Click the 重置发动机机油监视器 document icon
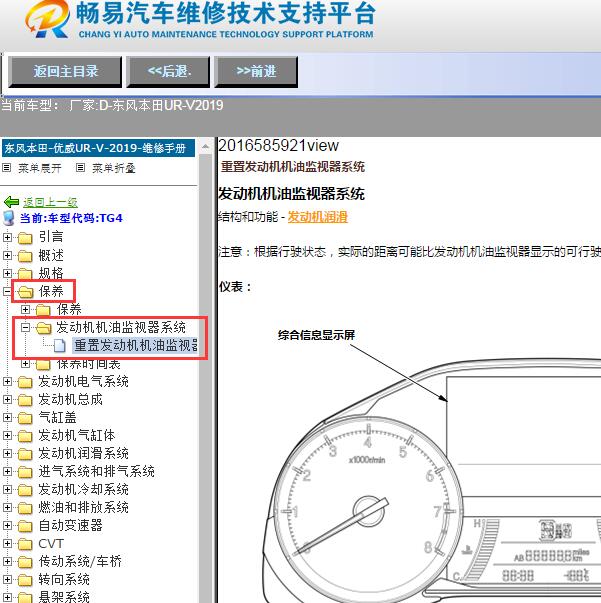 [60, 346]
